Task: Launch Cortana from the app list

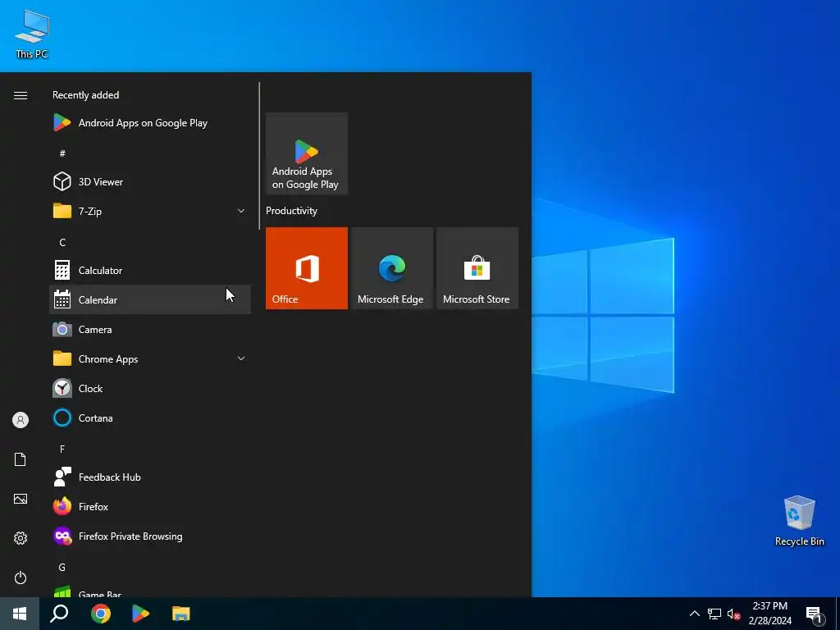Action: [150, 418]
